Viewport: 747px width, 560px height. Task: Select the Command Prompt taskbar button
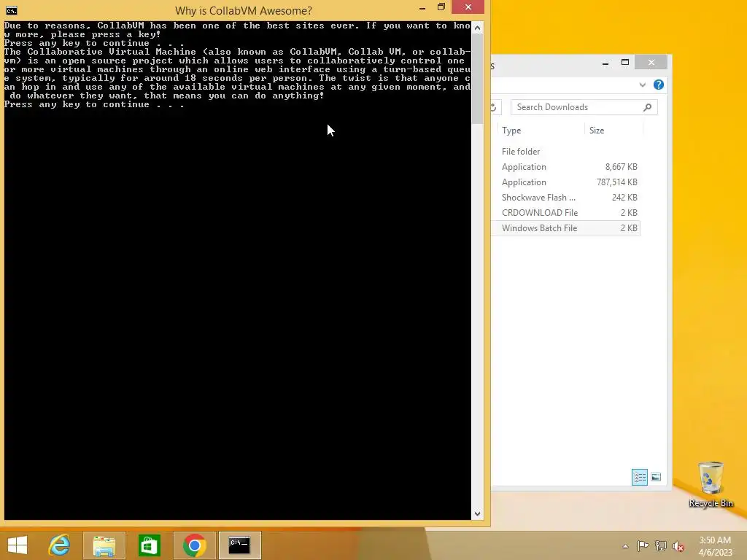coord(239,545)
